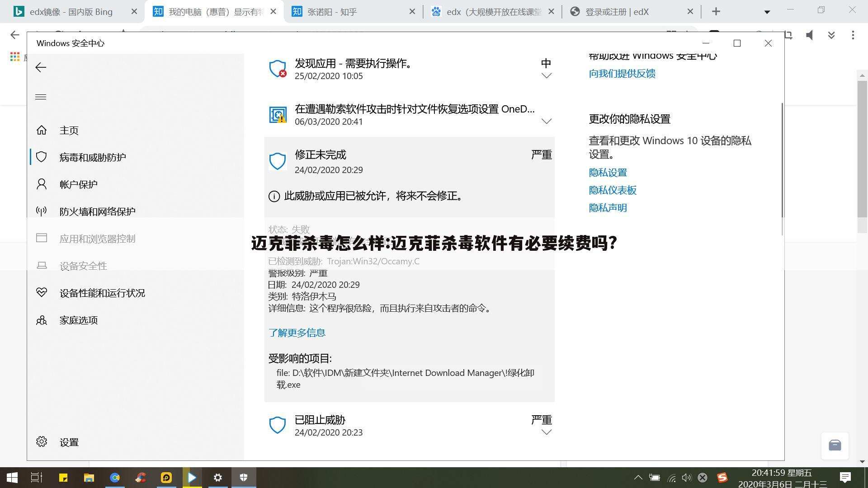Open Chrome from taskbar

coord(115,478)
